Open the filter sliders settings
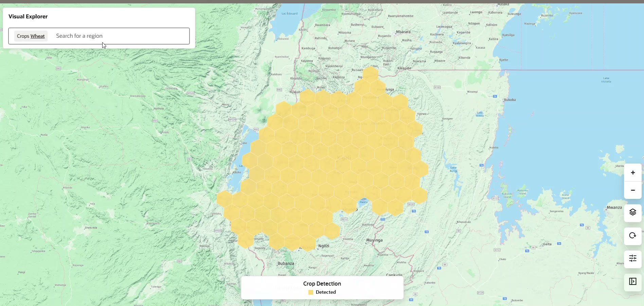 632,259
